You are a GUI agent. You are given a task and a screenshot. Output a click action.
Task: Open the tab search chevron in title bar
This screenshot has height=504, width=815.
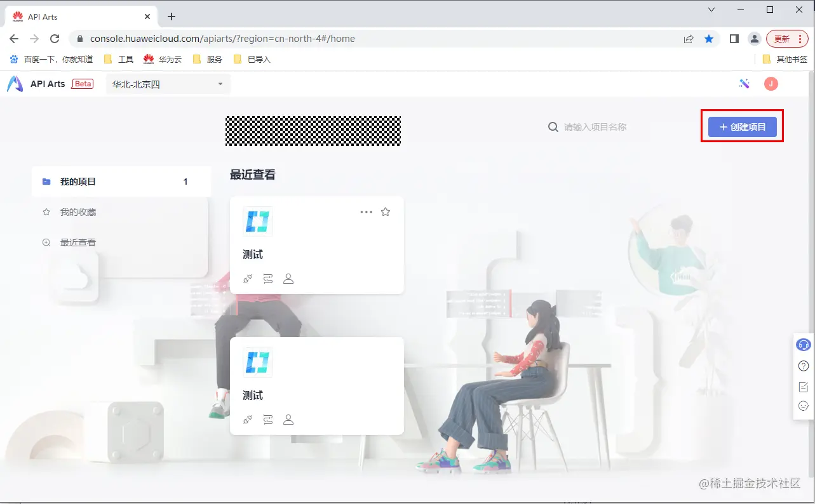click(x=711, y=10)
